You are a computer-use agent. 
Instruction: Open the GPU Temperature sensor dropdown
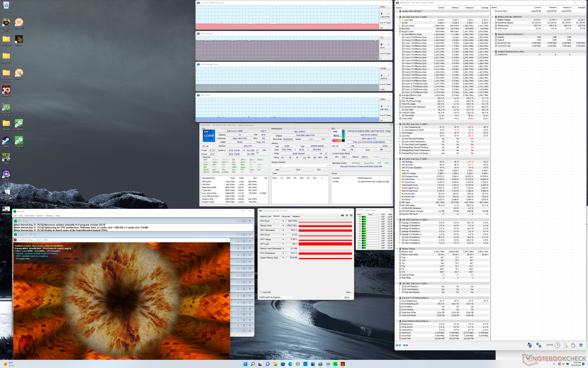pyautogui.click(x=283, y=230)
